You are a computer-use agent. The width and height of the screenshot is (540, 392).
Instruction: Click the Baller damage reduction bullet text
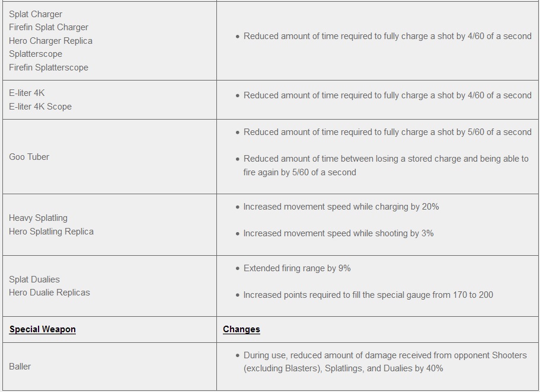point(385,362)
